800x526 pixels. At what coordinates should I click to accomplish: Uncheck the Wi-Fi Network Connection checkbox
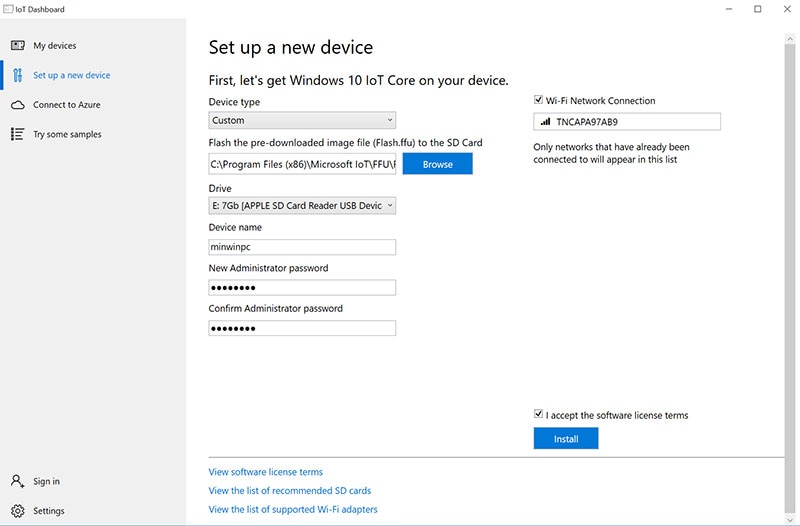539,101
